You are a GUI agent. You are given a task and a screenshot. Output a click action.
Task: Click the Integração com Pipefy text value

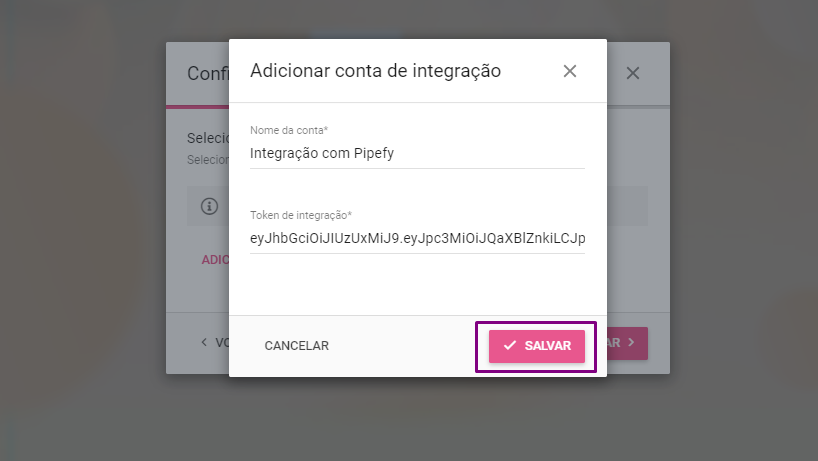[322, 153]
